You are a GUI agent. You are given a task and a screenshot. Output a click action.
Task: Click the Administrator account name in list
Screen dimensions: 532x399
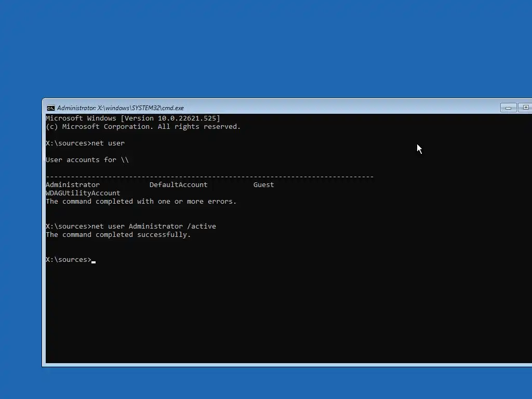73,184
